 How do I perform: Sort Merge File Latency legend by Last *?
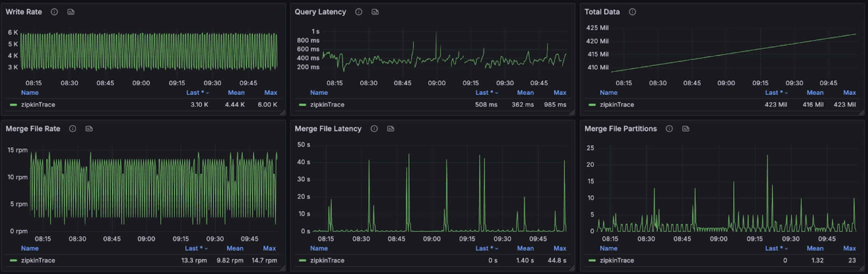486,248
